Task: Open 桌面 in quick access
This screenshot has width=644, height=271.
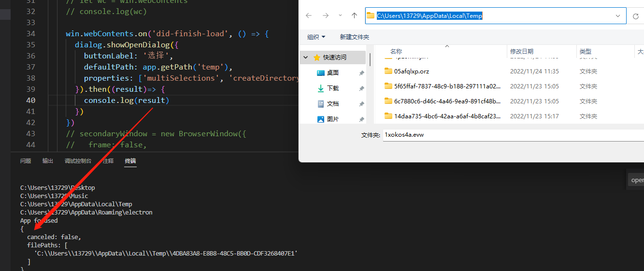Action: coord(332,73)
